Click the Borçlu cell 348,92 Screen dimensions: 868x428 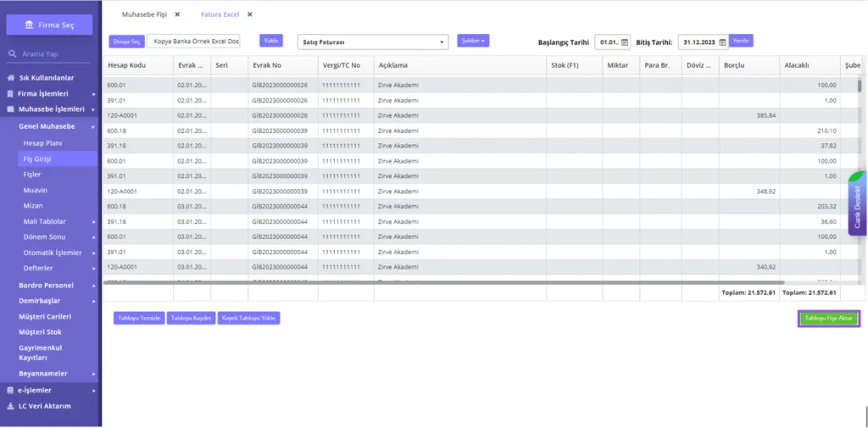749,191
